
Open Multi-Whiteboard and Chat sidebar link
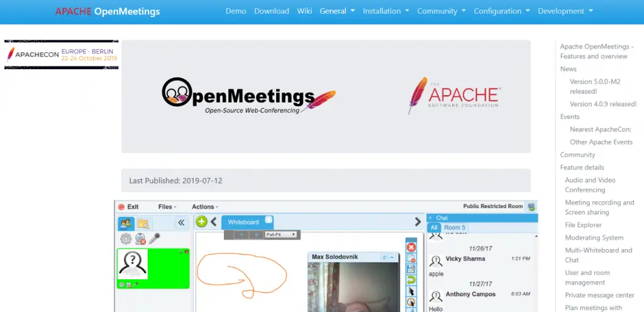pyautogui.click(x=599, y=255)
